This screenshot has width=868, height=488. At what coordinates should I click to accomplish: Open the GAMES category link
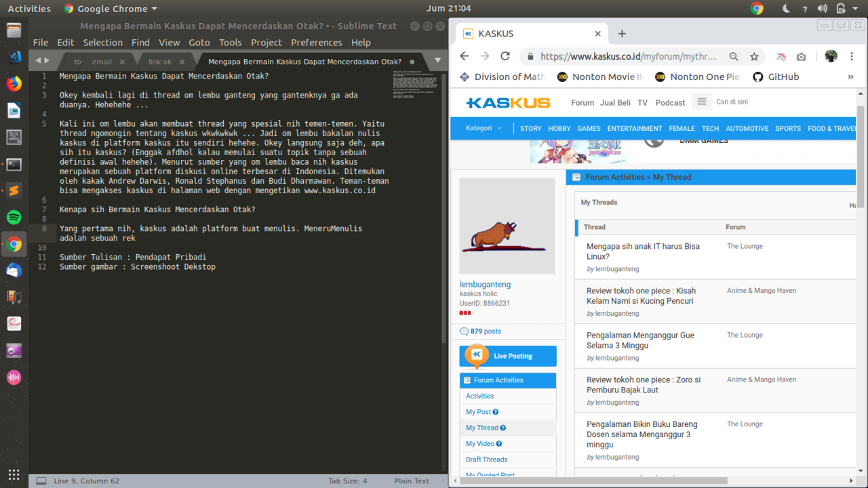tap(589, 128)
